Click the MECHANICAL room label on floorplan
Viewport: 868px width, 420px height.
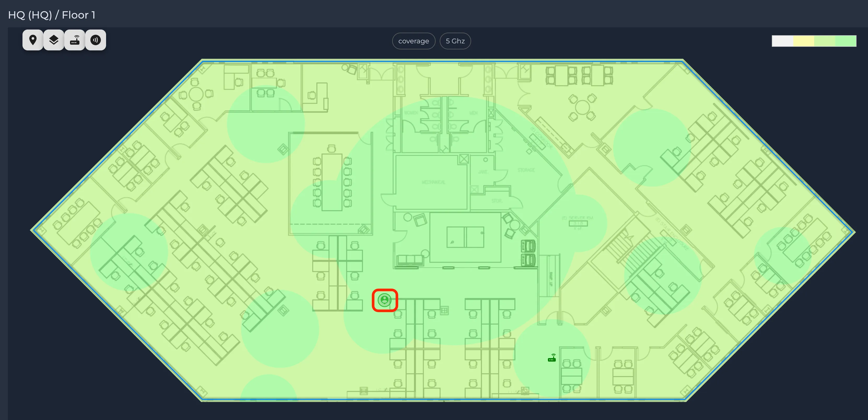point(433,182)
